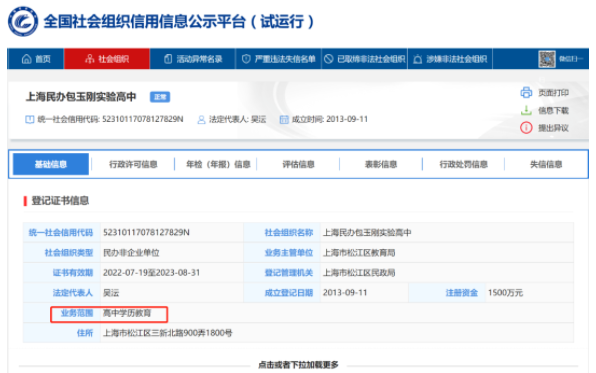Click 2022-07-19至2023-08-31 validity cell
Image resolution: width=596 pixels, height=373 pixels.
click(151, 273)
